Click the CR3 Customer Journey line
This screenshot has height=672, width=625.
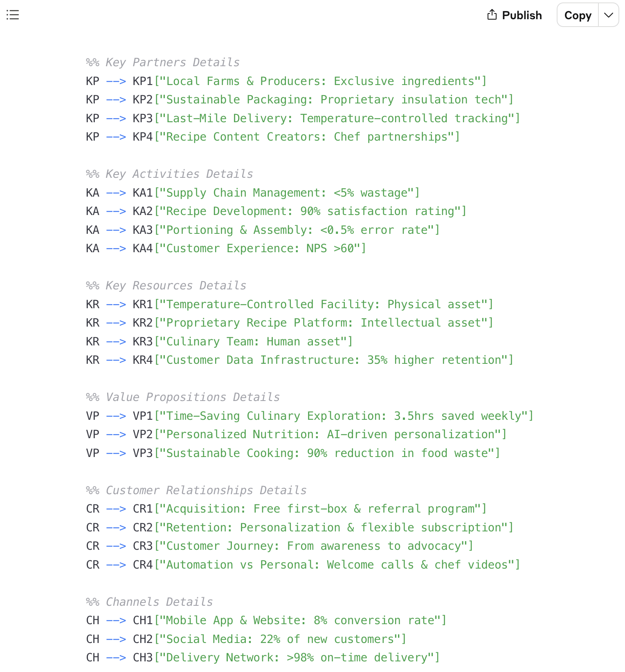click(x=279, y=546)
